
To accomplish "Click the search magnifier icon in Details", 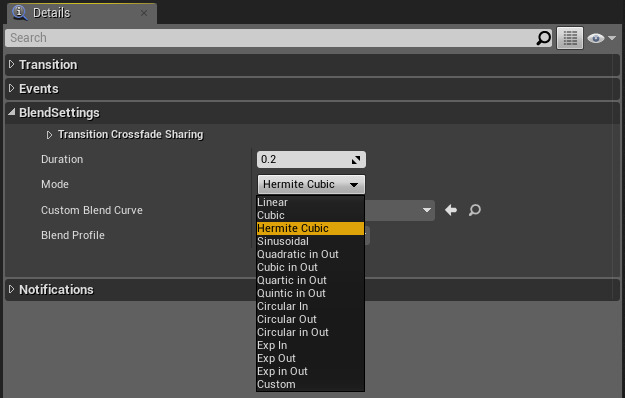I will pyautogui.click(x=543, y=38).
